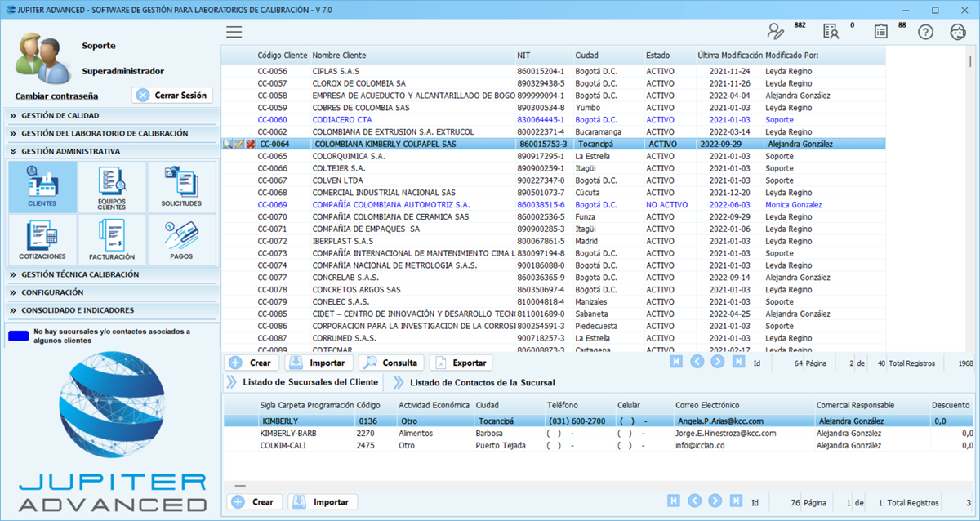Click delete icon on the selected CC-0064 row
Screen dimensions: 980x521
pos(251,144)
